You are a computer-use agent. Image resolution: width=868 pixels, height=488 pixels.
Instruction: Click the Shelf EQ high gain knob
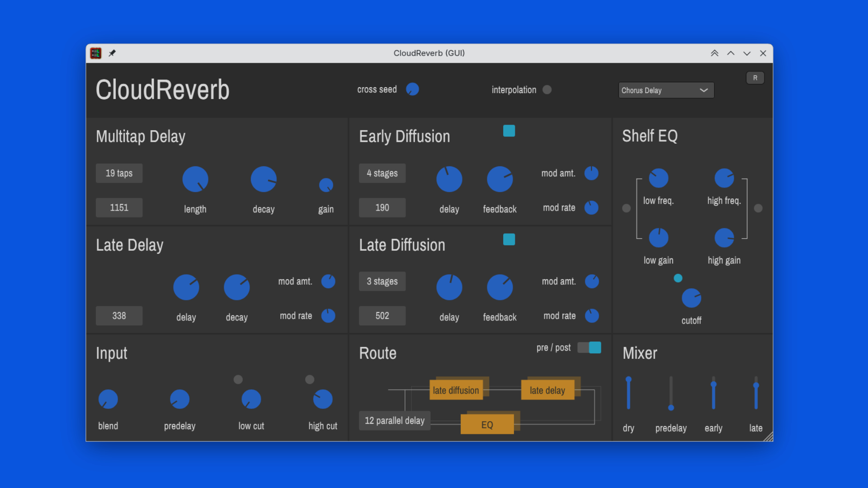724,238
